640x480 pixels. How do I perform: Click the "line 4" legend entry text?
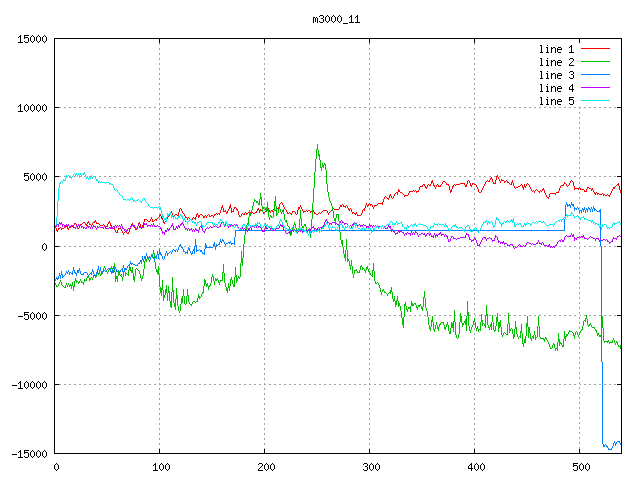(556, 88)
